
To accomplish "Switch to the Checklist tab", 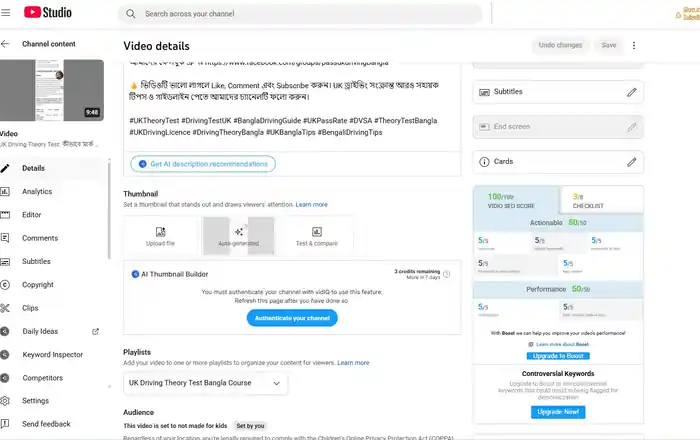I will 601,200.
